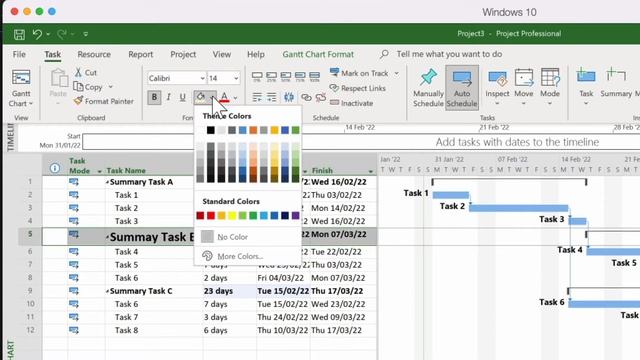Image resolution: width=640 pixels, height=360 pixels.
Task: Click the Undo arrow icon
Action: pyautogui.click(x=37, y=34)
